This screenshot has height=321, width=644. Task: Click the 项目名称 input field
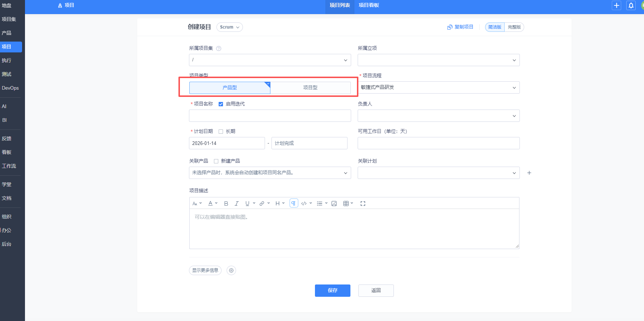point(270,116)
